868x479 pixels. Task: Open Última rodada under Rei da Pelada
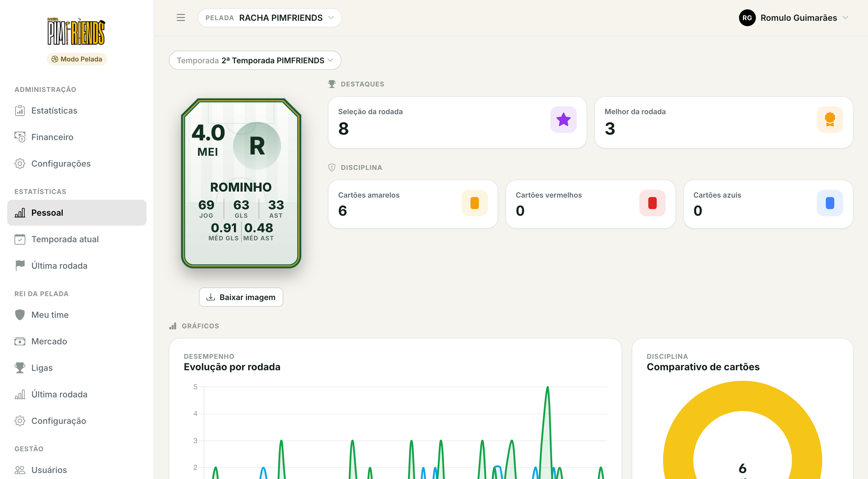[x=77, y=394]
